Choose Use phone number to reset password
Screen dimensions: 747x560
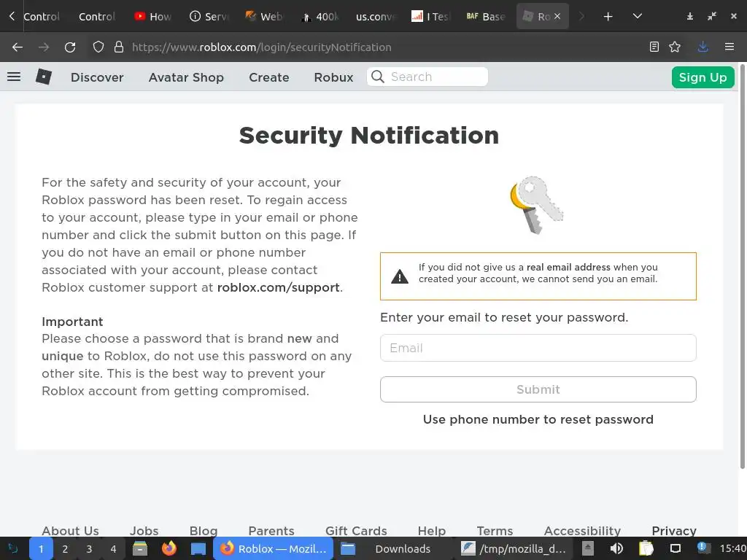coord(538,419)
